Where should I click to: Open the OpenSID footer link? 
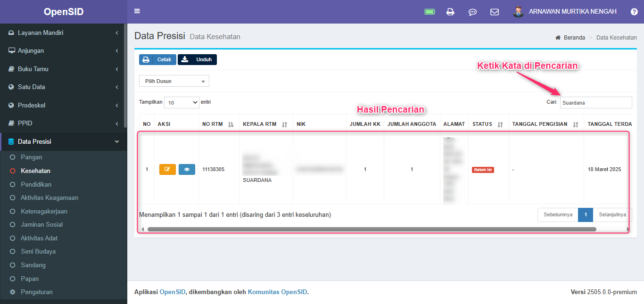pyautogui.click(x=173, y=292)
